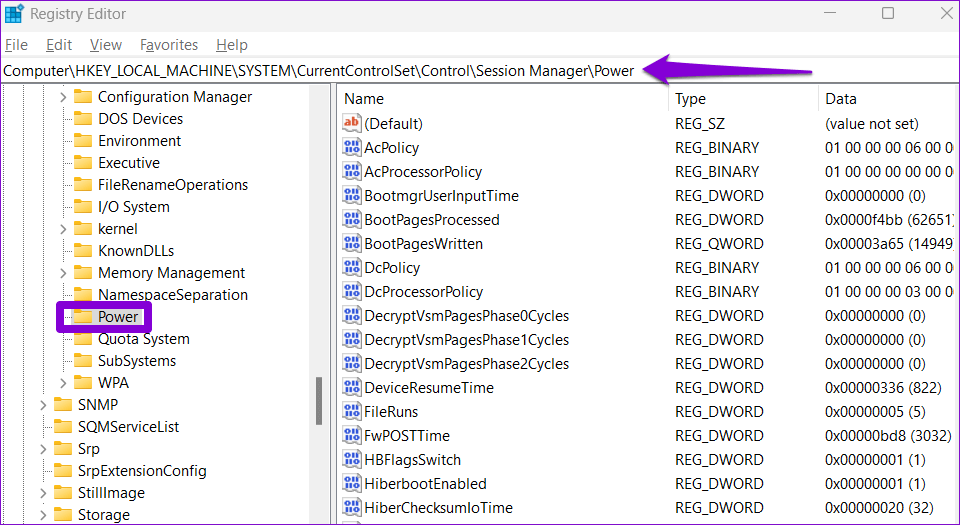Click the HiberbootEnabled value icon
Image resolution: width=960 pixels, height=525 pixels.
pyautogui.click(x=351, y=483)
